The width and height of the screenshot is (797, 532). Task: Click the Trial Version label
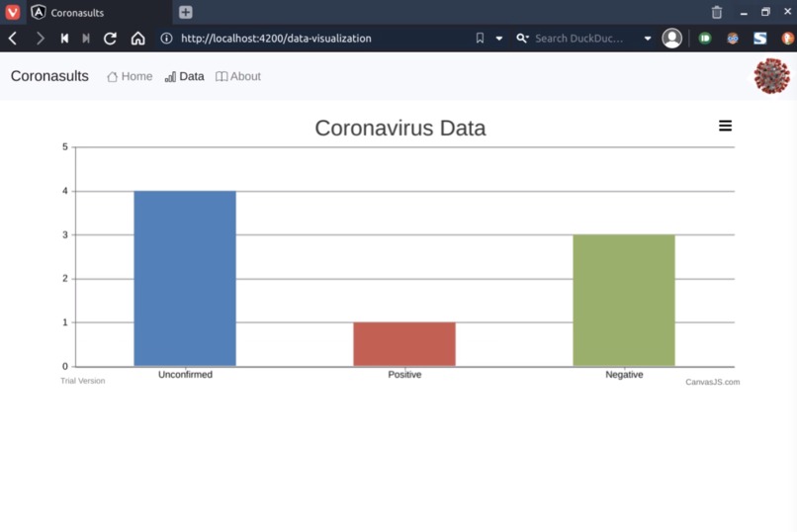83,381
